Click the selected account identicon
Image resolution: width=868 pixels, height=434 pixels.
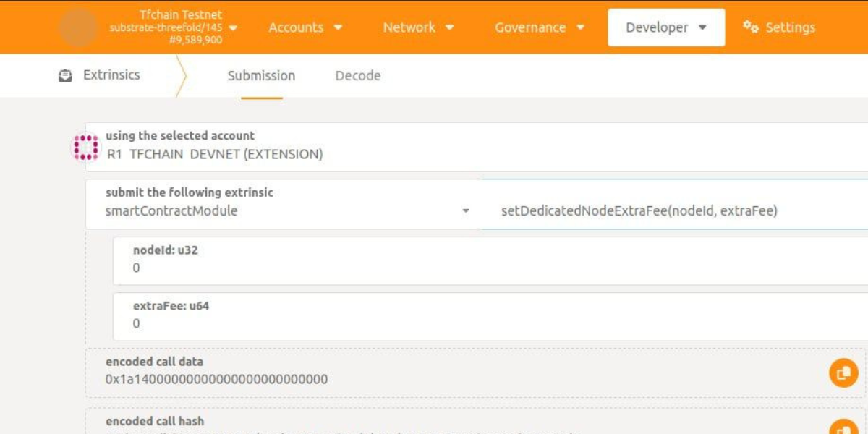(85, 147)
